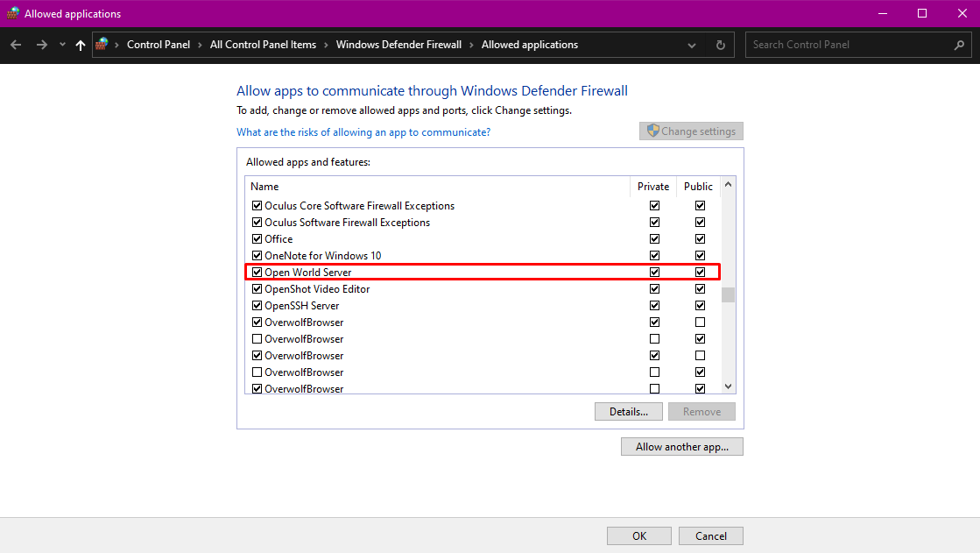Image resolution: width=980 pixels, height=553 pixels.
Task: Toggle Open World Server Public checkbox
Action: pyautogui.click(x=700, y=273)
